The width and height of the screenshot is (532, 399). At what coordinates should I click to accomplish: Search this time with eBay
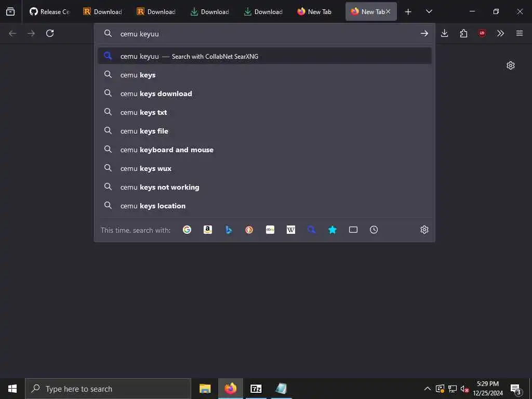[x=270, y=230]
